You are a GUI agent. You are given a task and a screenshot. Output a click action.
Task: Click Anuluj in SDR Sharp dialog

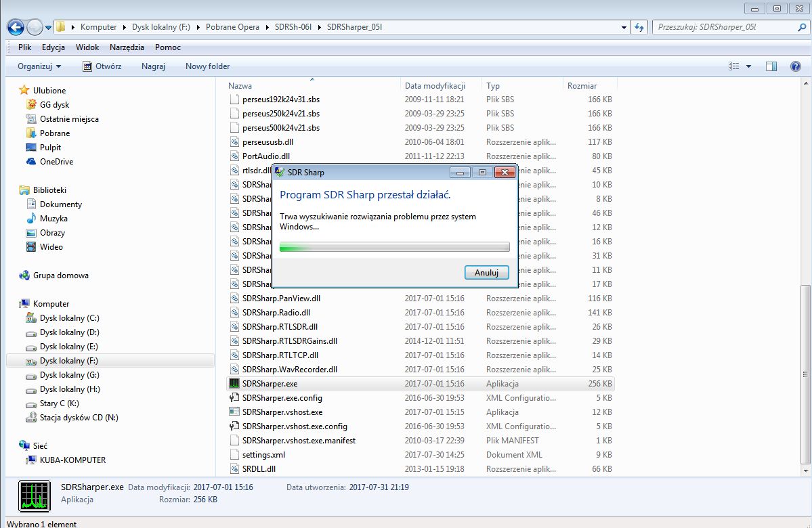pos(486,273)
